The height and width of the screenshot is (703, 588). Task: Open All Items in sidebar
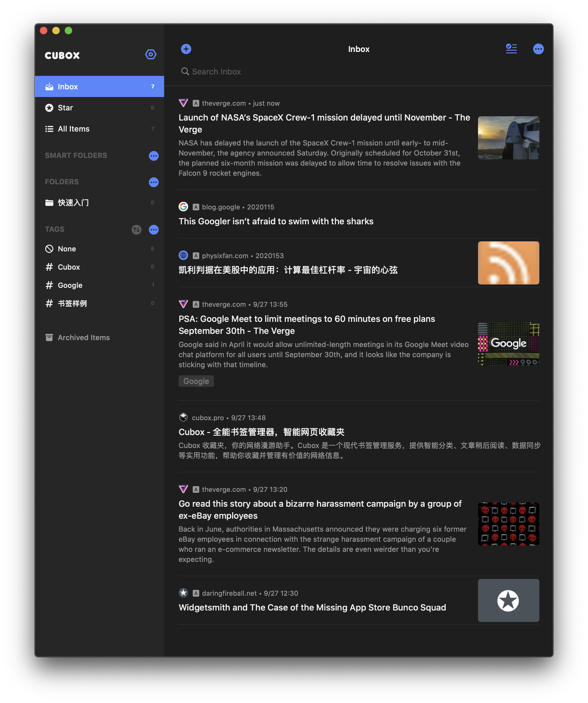pyautogui.click(x=99, y=129)
